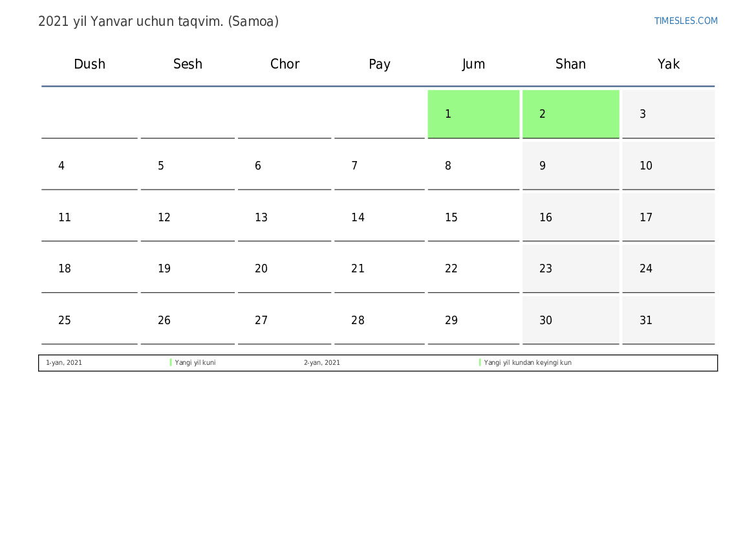Open the TIMESLES.COM link
756x535 pixels.
click(x=686, y=21)
